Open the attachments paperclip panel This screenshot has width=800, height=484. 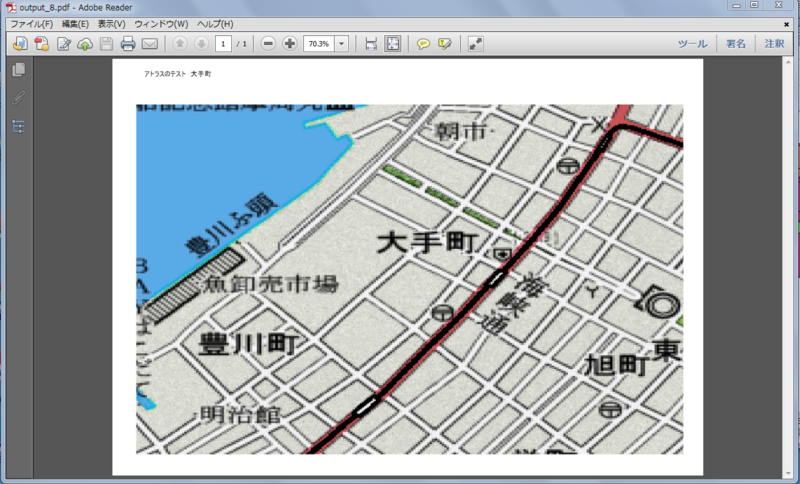coord(19,97)
